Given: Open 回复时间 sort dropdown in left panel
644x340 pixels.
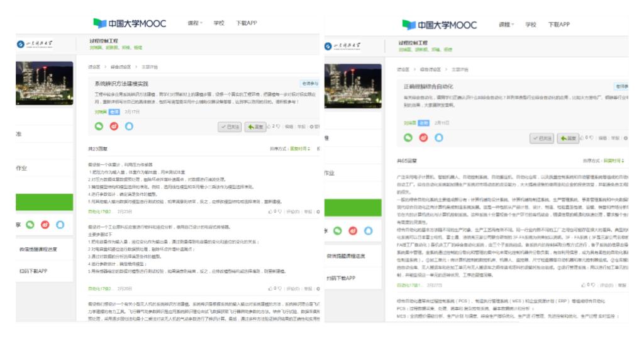Looking at the screenshot, I should point(300,149).
